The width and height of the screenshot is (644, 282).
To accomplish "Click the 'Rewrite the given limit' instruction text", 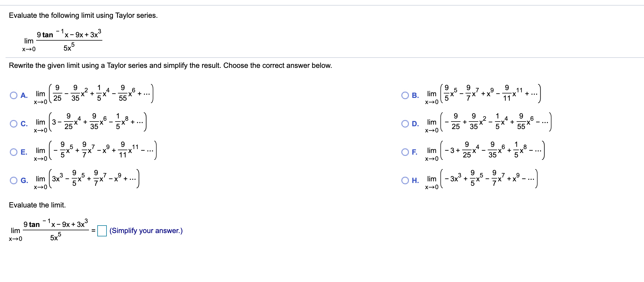I will 170,65.
